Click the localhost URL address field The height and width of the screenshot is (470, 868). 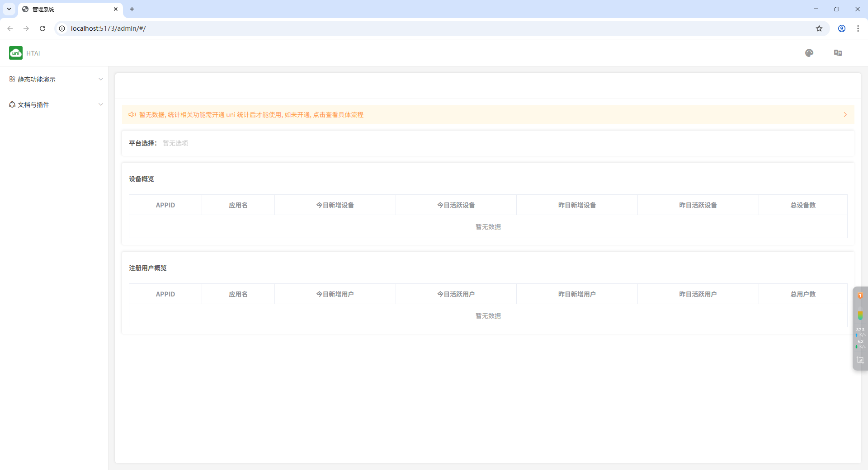407,28
